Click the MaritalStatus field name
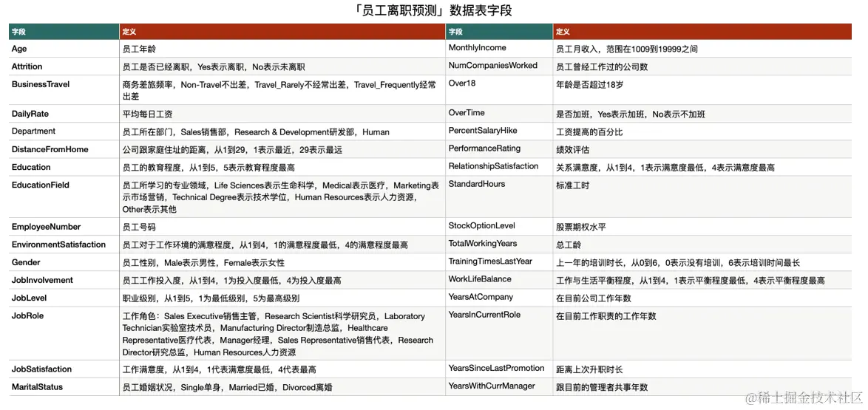The image size is (868, 410). click(37, 387)
